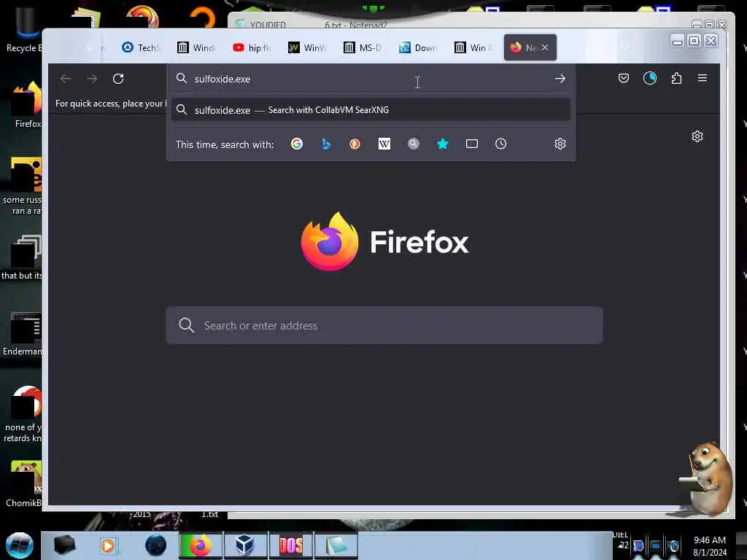Select the sulfoxide.exe CollabVM SearXNG suggestion
The width and height of the screenshot is (747, 560).
click(x=371, y=110)
